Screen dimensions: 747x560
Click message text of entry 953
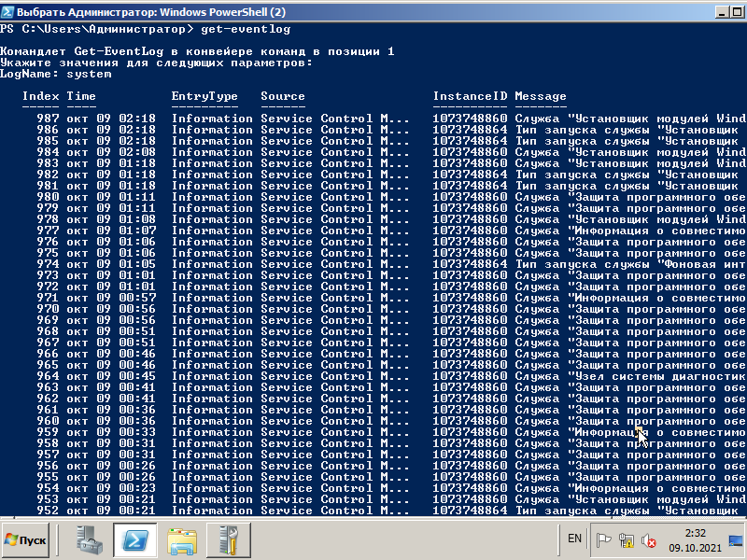point(630,499)
